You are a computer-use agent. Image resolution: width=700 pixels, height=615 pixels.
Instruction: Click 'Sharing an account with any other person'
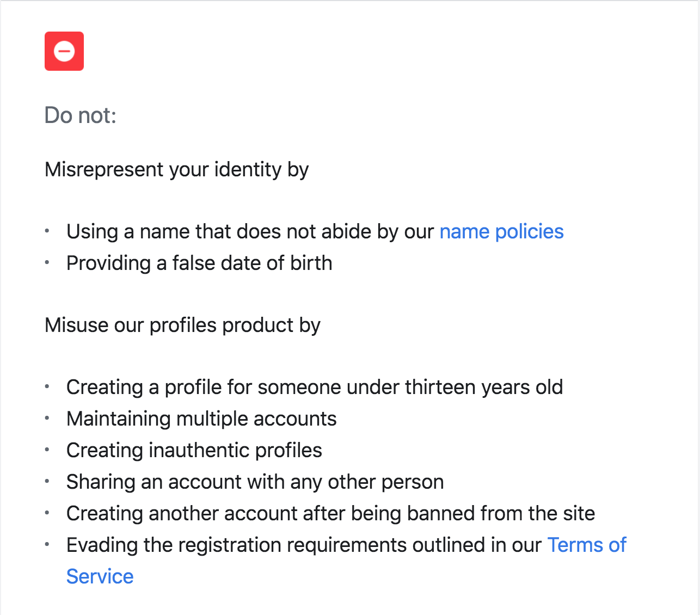(255, 482)
